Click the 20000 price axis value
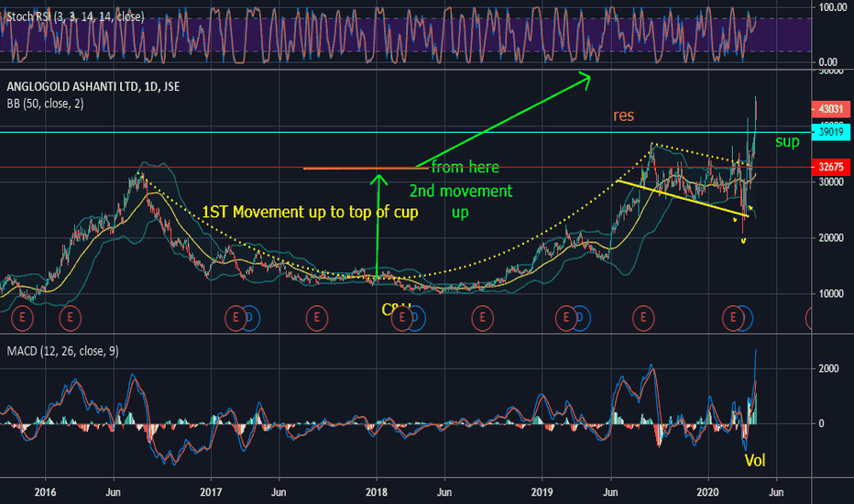854x504 pixels. coord(831,238)
